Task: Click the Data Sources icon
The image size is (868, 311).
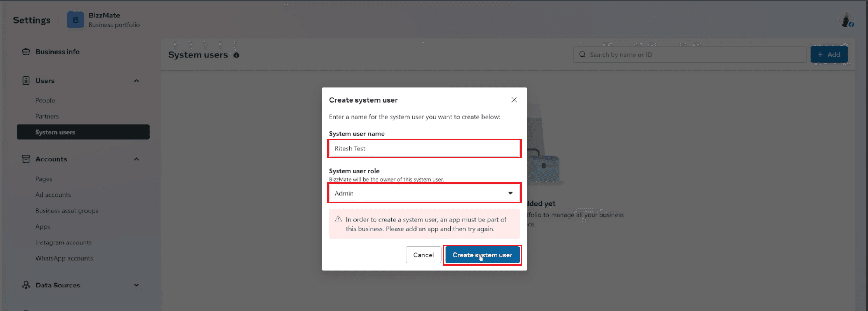Action: click(x=26, y=285)
